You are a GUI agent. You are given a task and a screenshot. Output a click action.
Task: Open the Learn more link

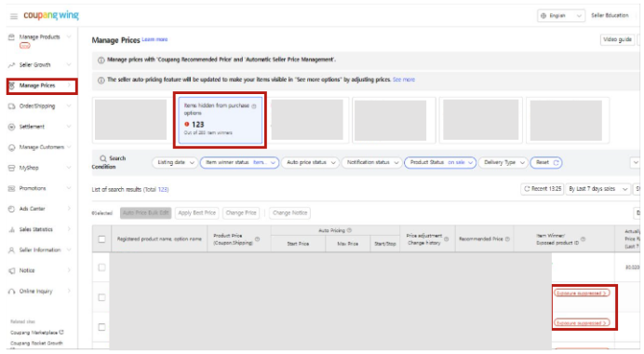[x=154, y=39]
